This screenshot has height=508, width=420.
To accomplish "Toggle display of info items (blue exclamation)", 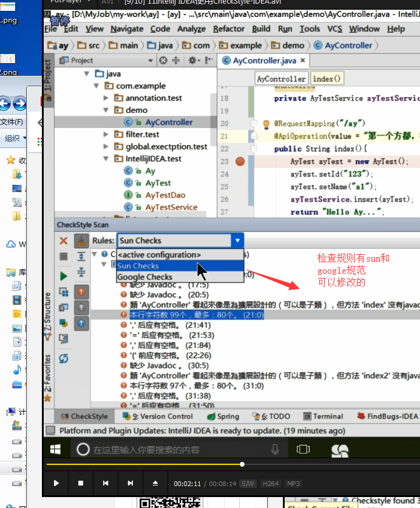I will tap(81, 323).
